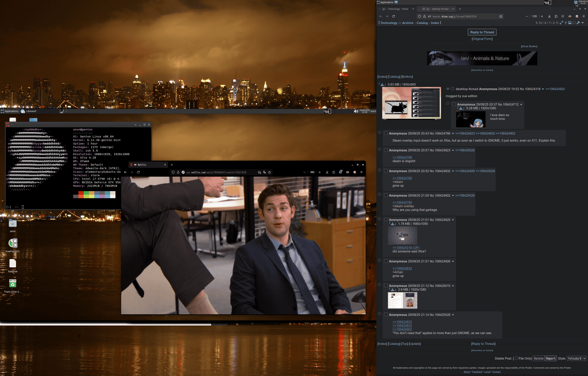Tick checkbox of post No.106424926
The image size is (588, 376).
coord(386,261)
